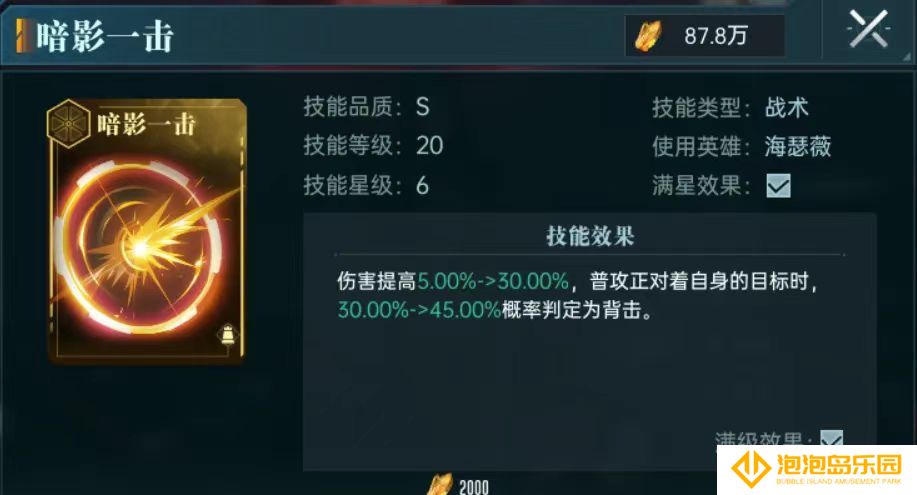917x495 pixels.
Task: Click the hexagon emblem on skill card
Action: click(x=68, y=123)
